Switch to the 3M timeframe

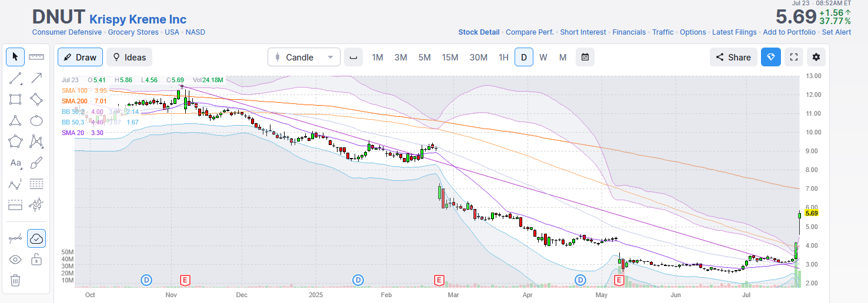(401, 57)
